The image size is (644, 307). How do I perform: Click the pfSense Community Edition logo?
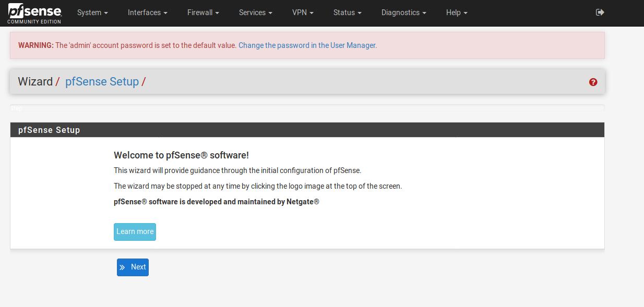click(x=34, y=13)
